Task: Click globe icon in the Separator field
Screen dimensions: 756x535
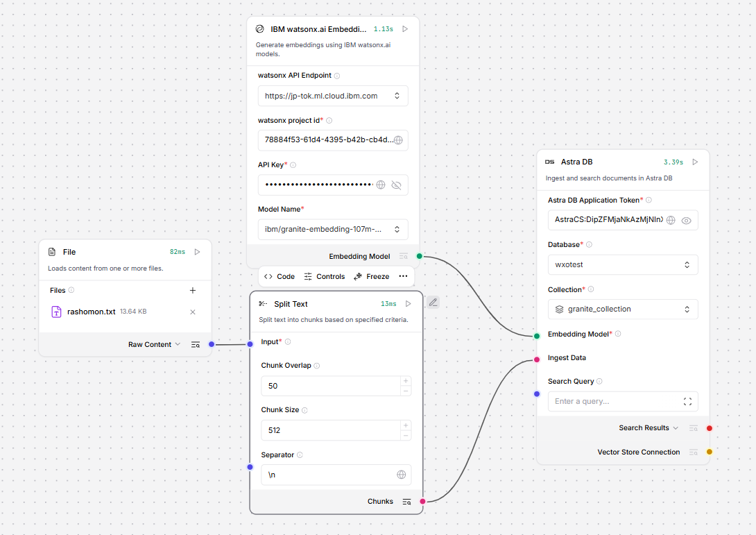Action: coord(401,475)
